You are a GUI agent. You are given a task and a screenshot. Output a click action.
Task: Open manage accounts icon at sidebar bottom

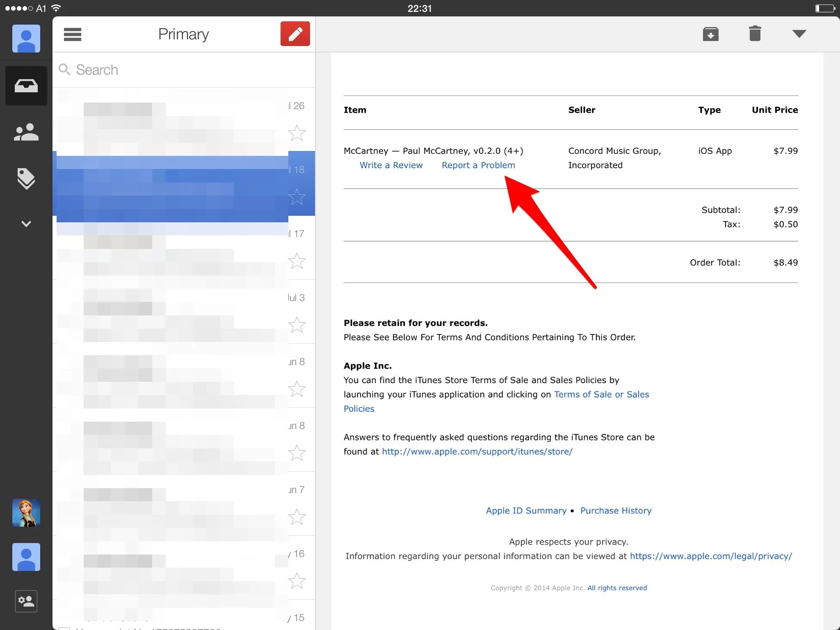[x=26, y=601]
